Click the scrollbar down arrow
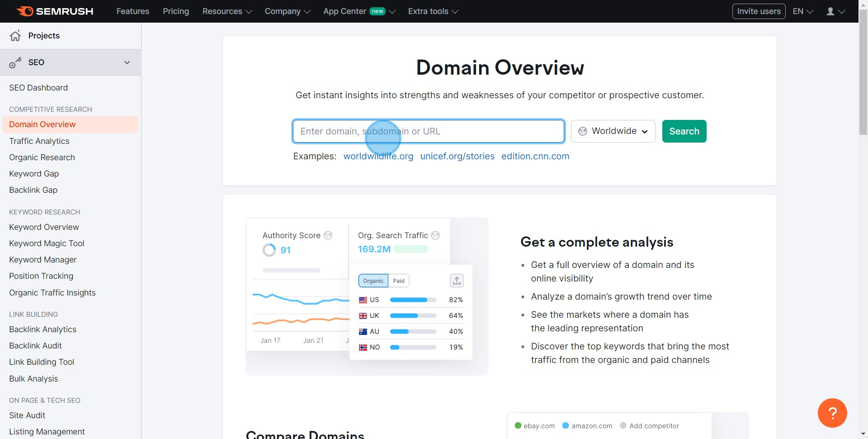This screenshot has width=868, height=439. pos(863,434)
